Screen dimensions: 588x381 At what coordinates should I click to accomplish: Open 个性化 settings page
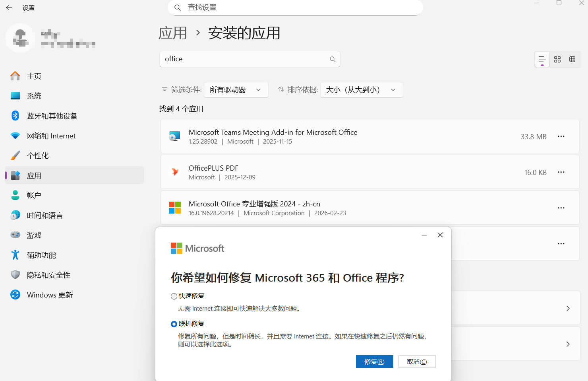coord(74,156)
